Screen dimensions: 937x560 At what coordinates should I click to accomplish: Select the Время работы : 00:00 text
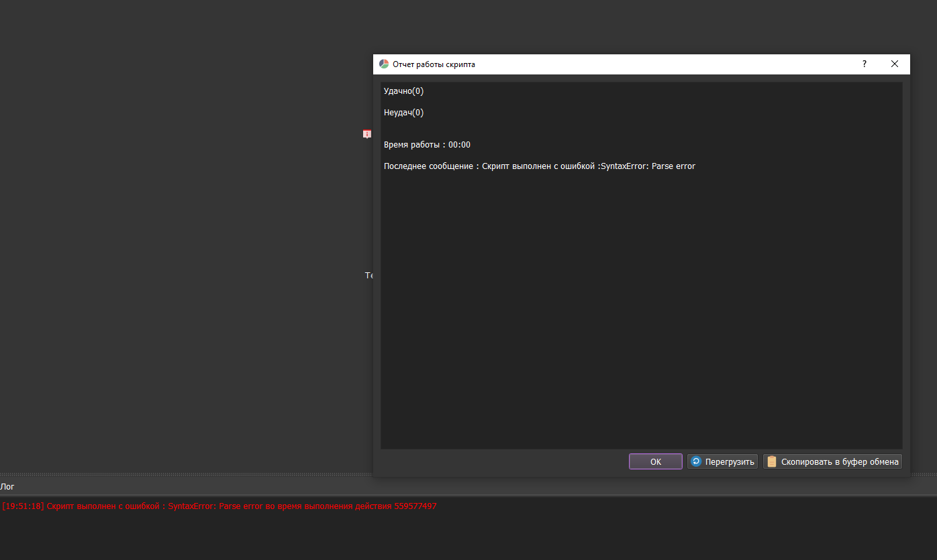(x=427, y=144)
